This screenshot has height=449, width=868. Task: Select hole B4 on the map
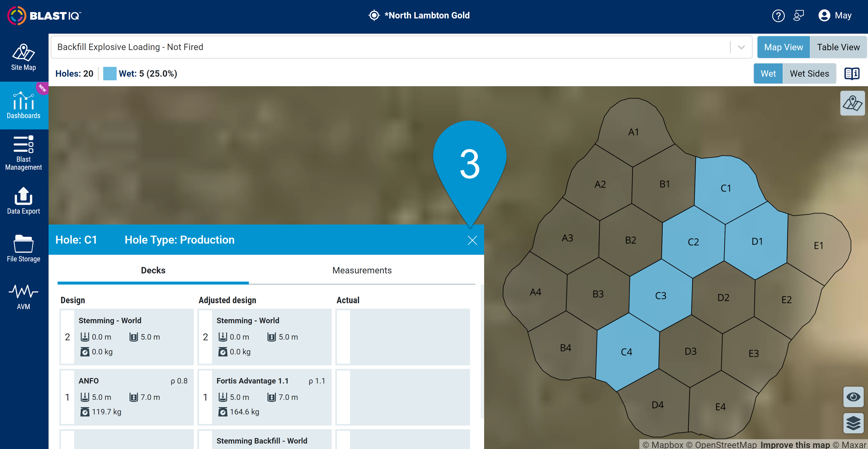click(565, 348)
